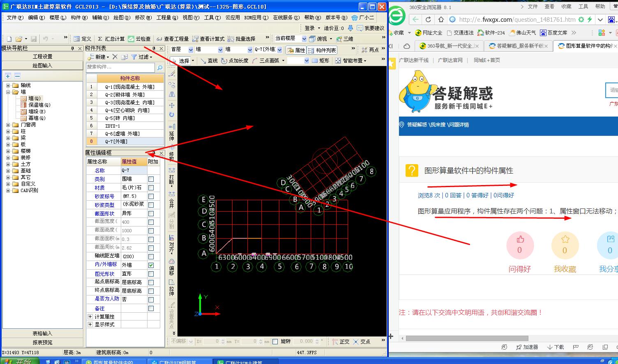Click the 广联达官网 link on webpage
This screenshot has height=364, width=618.
(450, 60)
